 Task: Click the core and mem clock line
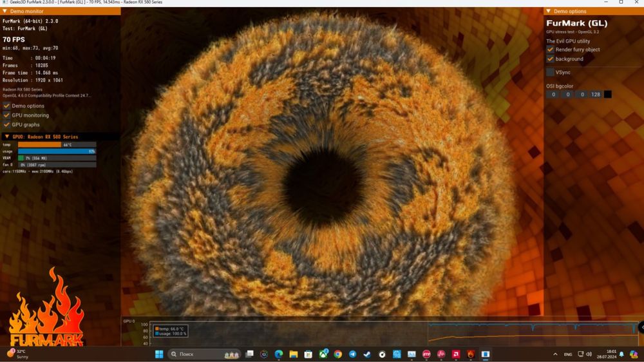click(x=38, y=171)
